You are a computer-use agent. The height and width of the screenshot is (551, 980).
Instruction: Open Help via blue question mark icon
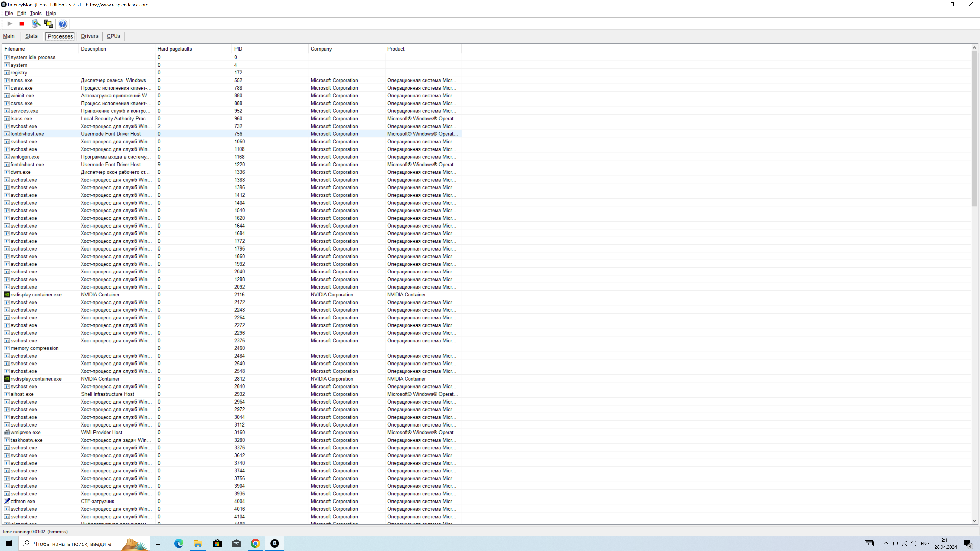click(x=63, y=24)
